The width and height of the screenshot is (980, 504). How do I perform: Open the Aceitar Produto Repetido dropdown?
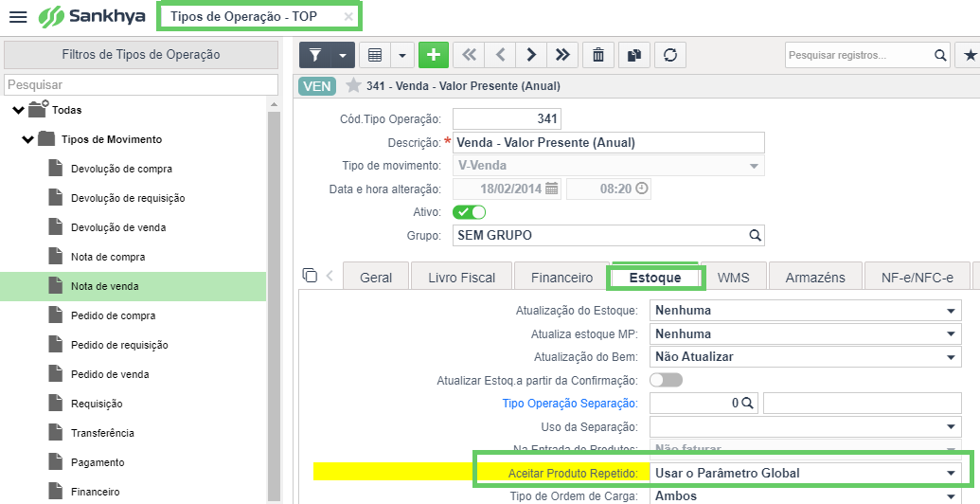(x=806, y=474)
